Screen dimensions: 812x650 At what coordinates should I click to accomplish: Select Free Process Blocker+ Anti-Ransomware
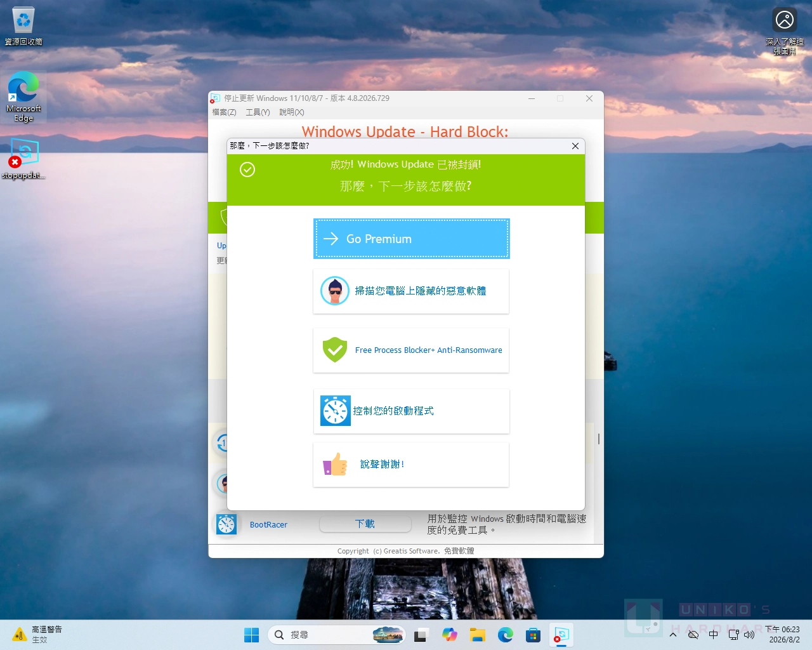(x=411, y=350)
